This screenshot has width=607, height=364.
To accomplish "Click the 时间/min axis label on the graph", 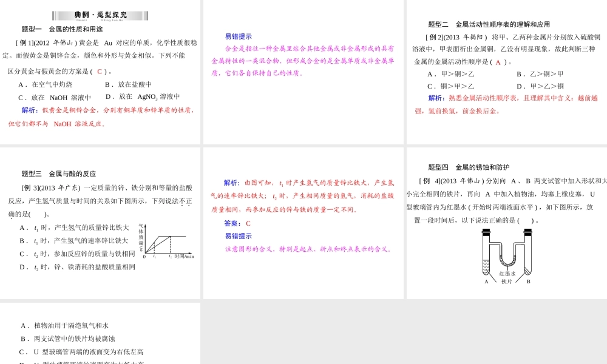I will tap(185, 257).
